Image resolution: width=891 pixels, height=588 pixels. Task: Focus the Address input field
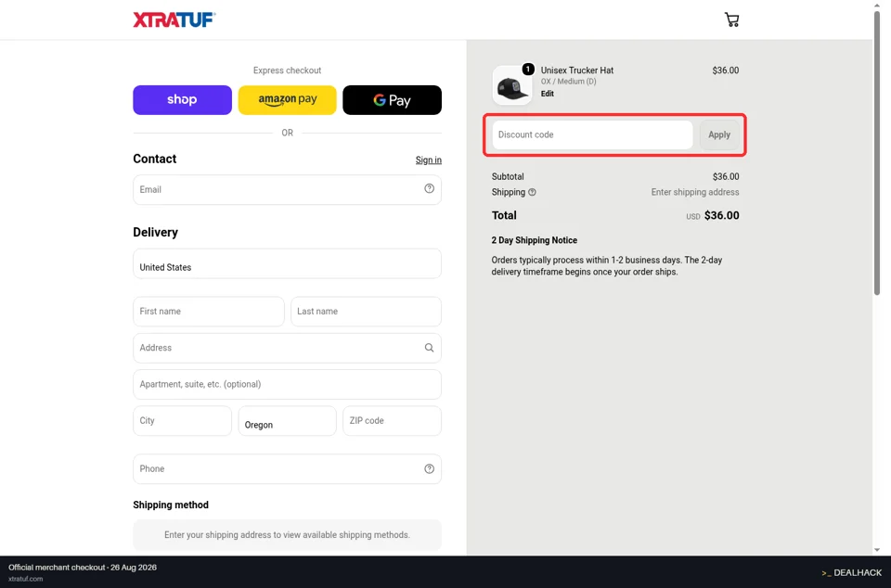click(287, 348)
